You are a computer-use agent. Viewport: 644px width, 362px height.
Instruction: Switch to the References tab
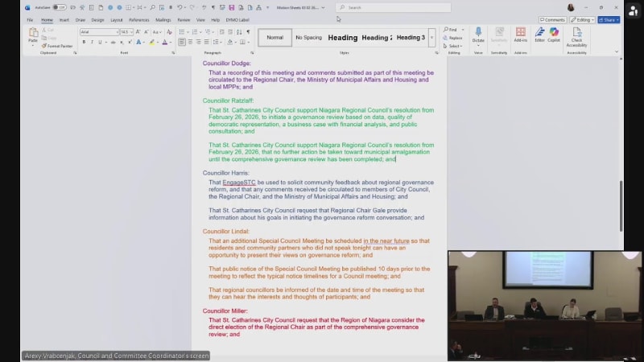pyautogui.click(x=138, y=19)
